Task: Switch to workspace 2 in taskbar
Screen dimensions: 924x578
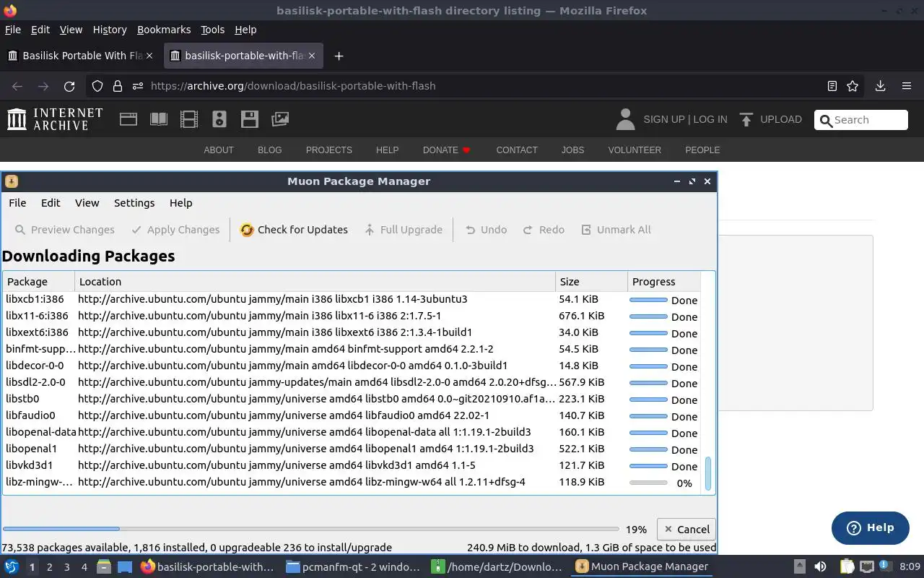Action: pos(49,567)
